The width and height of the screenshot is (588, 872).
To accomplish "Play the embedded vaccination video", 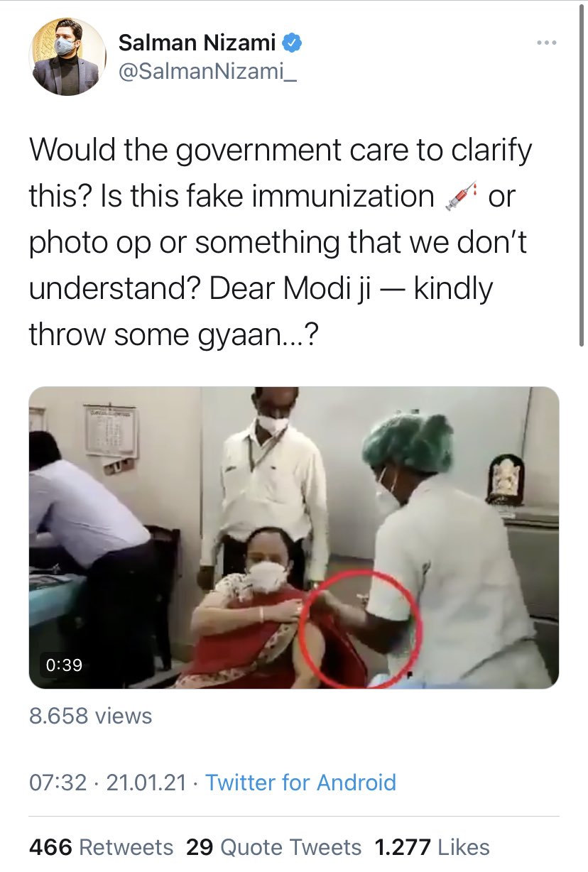I will tap(294, 538).
